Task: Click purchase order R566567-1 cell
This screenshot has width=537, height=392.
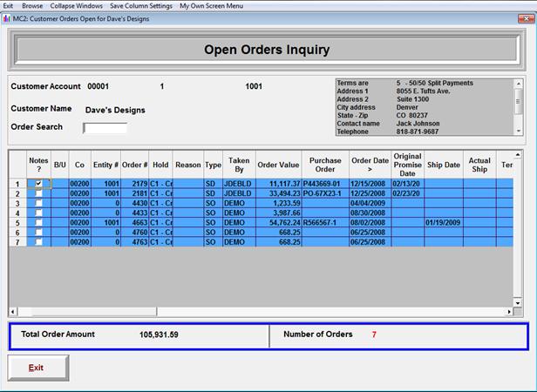Action: coord(325,222)
